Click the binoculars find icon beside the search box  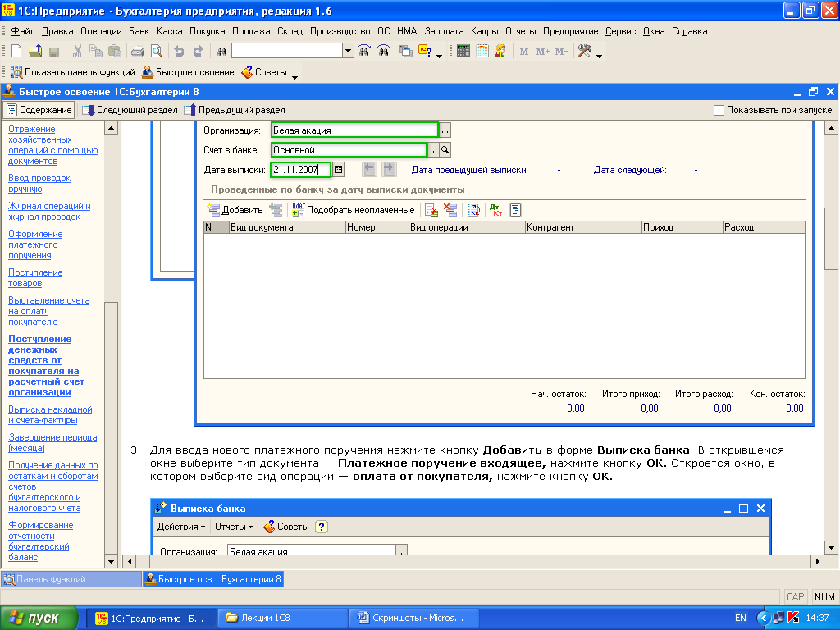point(221,52)
